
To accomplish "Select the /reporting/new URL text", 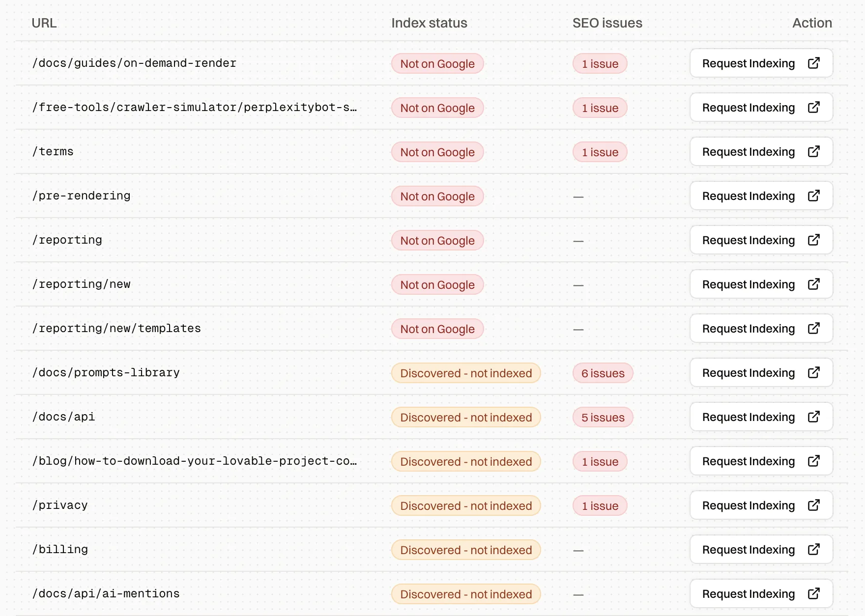I will click(x=81, y=284).
